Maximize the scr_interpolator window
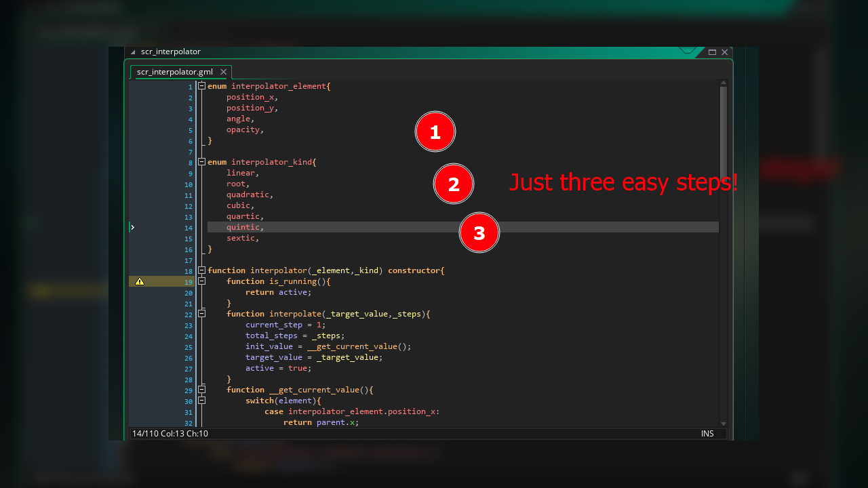This screenshot has height=488, width=868. (x=712, y=52)
